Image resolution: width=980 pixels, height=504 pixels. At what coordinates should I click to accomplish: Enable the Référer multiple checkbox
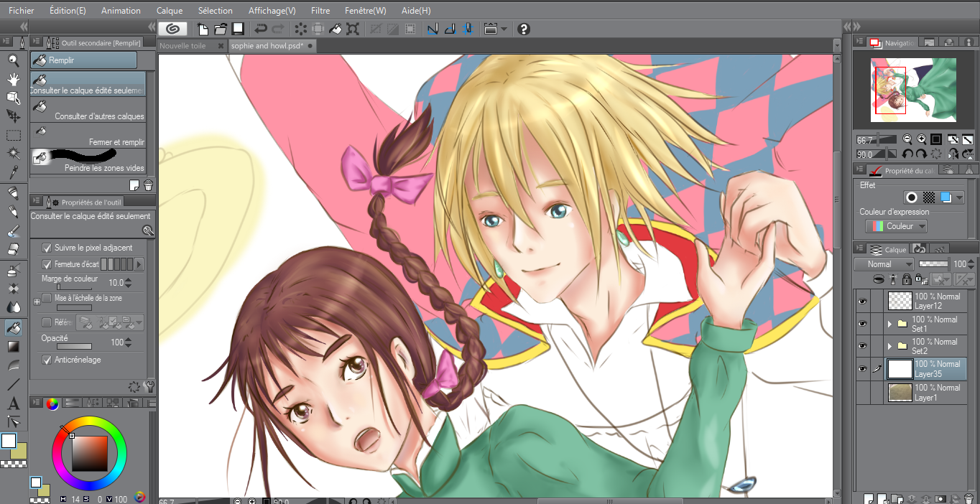click(x=47, y=322)
